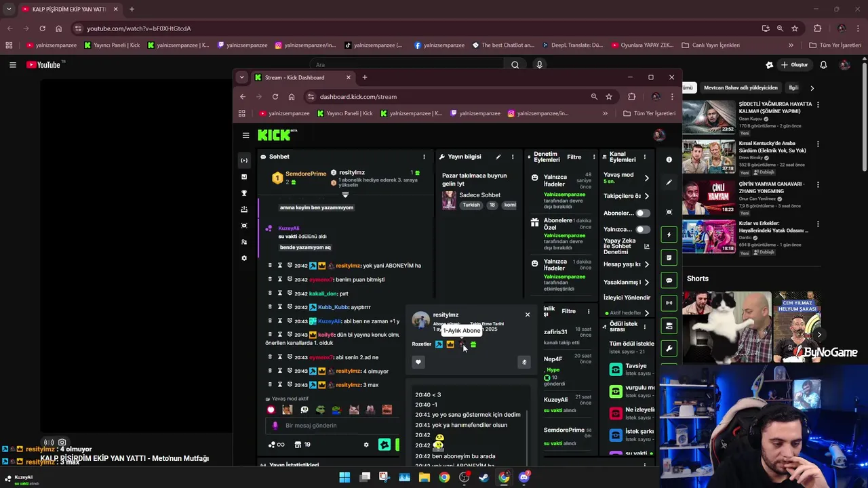Open the gear settings in Kick sidebar
The width and height of the screenshot is (868, 488).
coord(244,258)
